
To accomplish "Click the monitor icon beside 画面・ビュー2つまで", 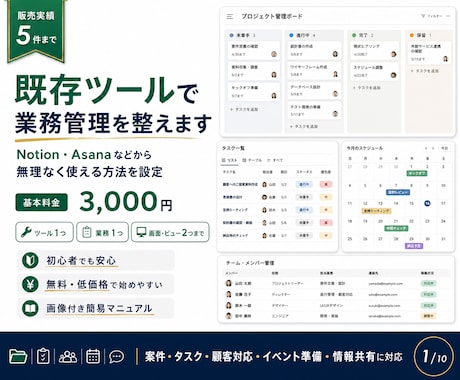I will 141,232.
